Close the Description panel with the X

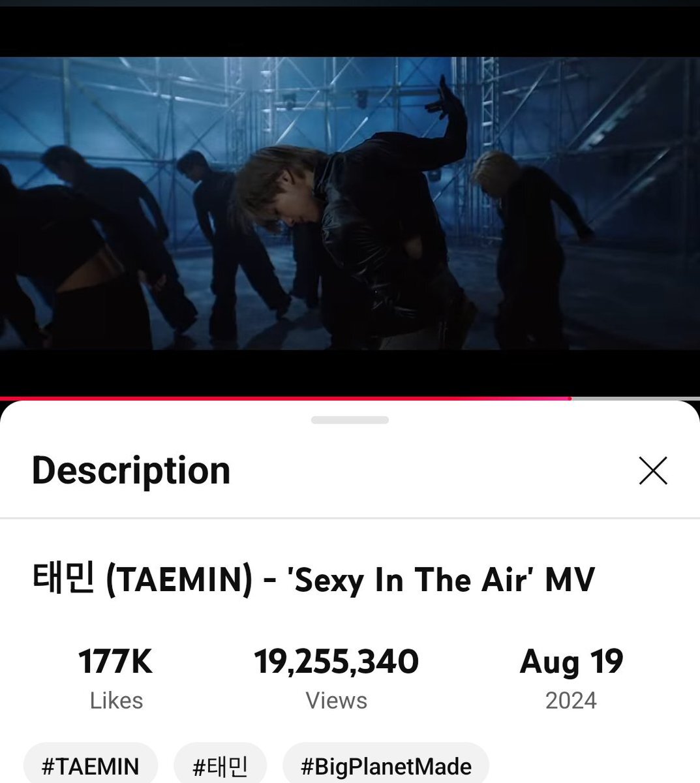click(653, 470)
